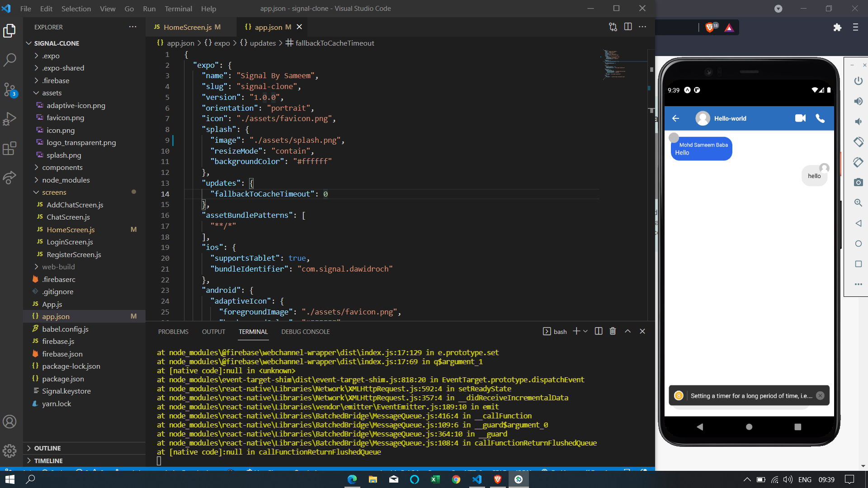The width and height of the screenshot is (868, 488).
Task: Open the Manage gear icon in activity bar
Action: pyautogui.click(x=9, y=450)
